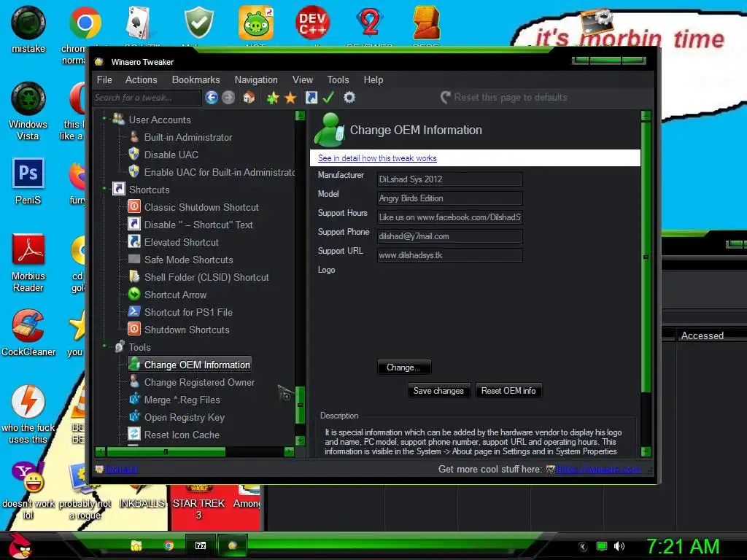Select Open Registry Key
The height and width of the screenshot is (560, 747).
(x=184, y=418)
